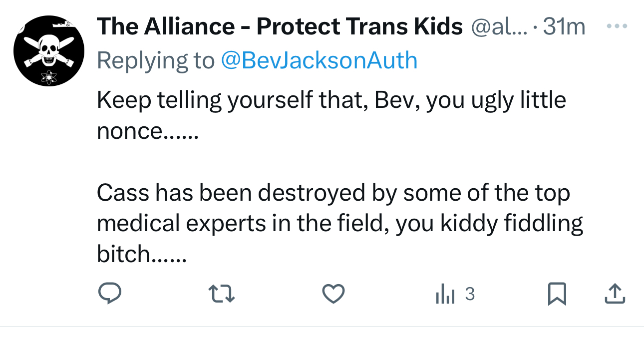Click the atom symbol in the avatar
The width and height of the screenshot is (644, 340).
click(49, 77)
